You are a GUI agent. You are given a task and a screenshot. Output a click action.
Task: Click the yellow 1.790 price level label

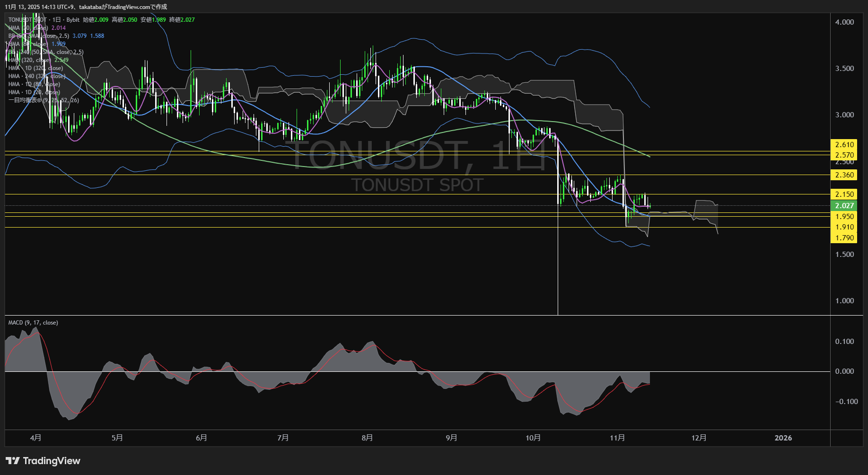click(844, 238)
